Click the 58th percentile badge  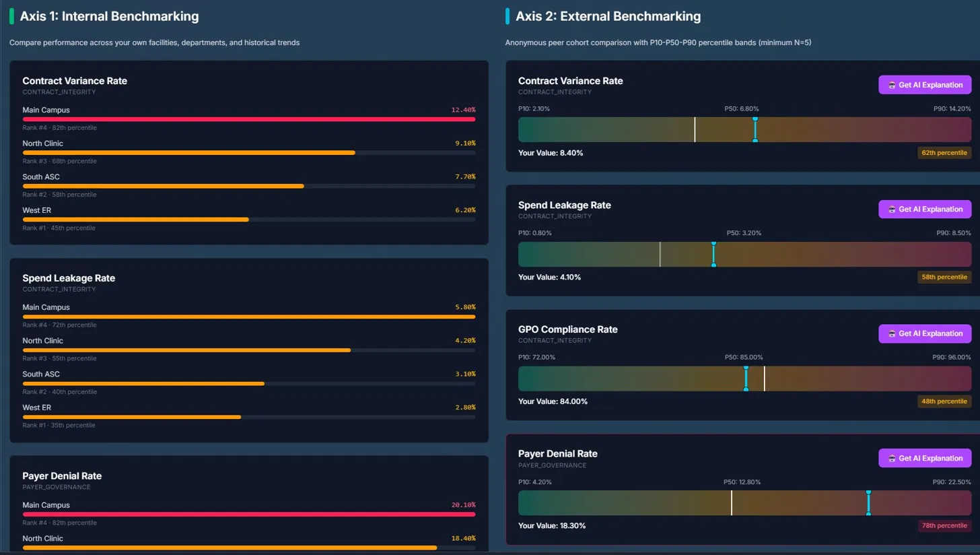pos(944,277)
